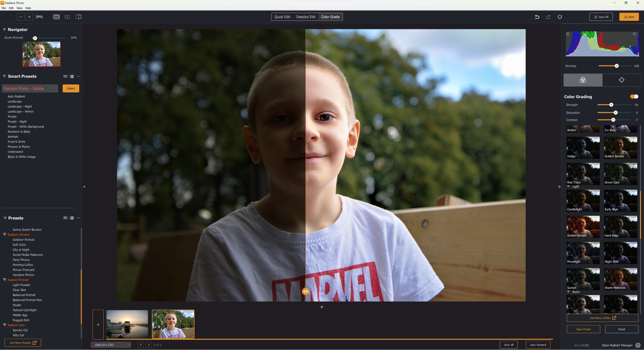Click the undo arrow icon

tap(537, 17)
